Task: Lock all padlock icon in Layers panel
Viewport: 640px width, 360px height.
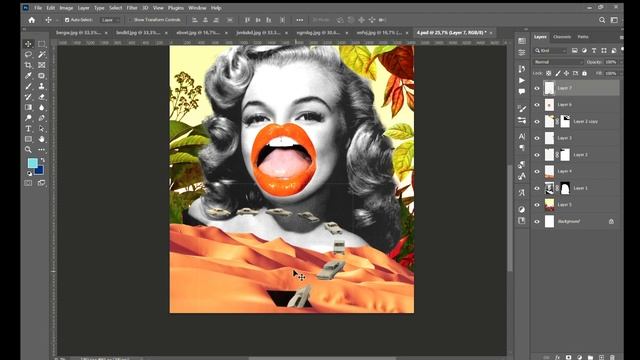Action: 584,73
